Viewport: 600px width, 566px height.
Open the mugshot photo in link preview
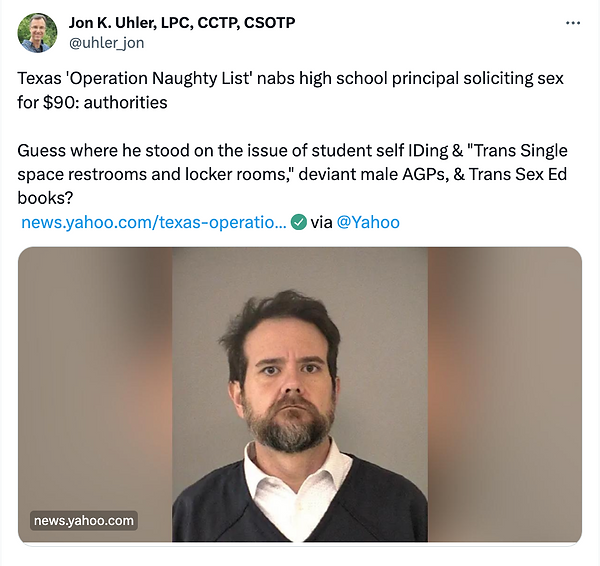click(x=300, y=394)
